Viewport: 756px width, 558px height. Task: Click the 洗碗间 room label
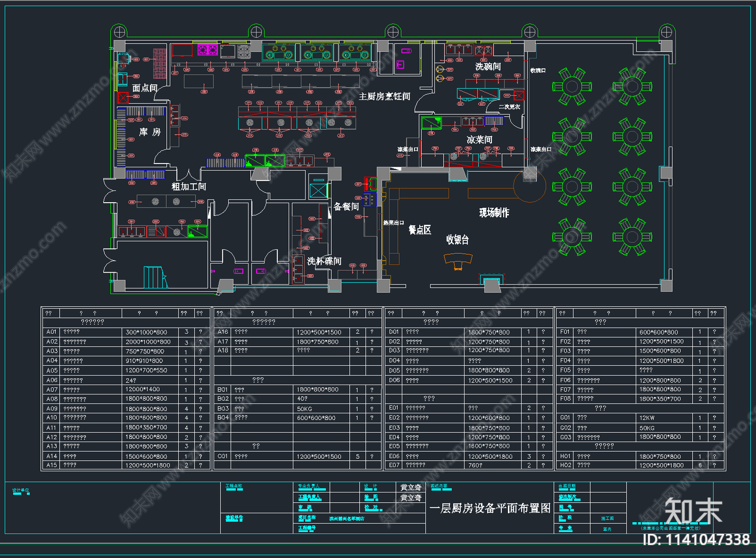(488, 67)
